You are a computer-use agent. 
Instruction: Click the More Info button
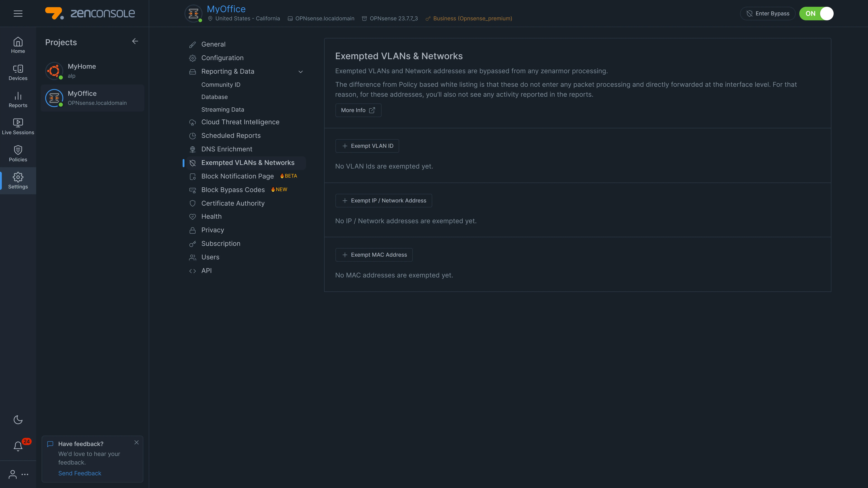pyautogui.click(x=358, y=110)
